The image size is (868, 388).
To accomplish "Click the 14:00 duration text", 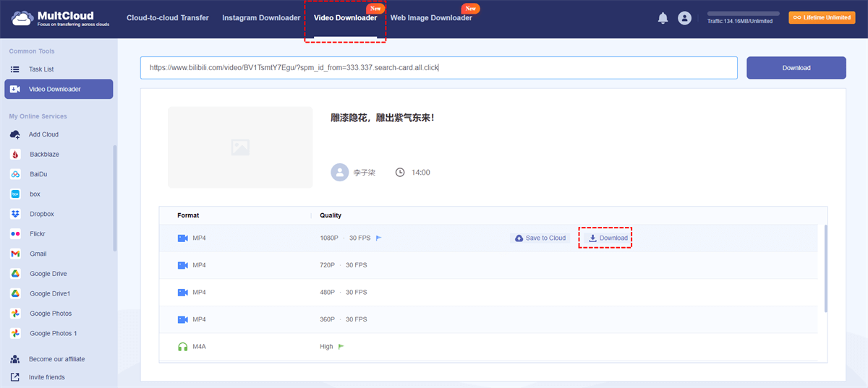I will tap(421, 173).
